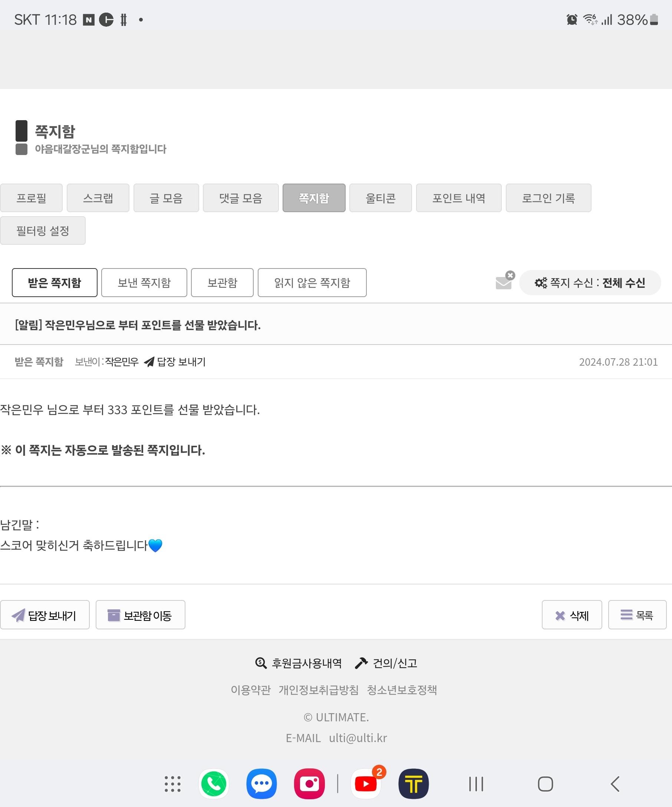Viewport: 672px width, 807px height.
Task: Delete the message with 삭제 button
Action: (572, 615)
